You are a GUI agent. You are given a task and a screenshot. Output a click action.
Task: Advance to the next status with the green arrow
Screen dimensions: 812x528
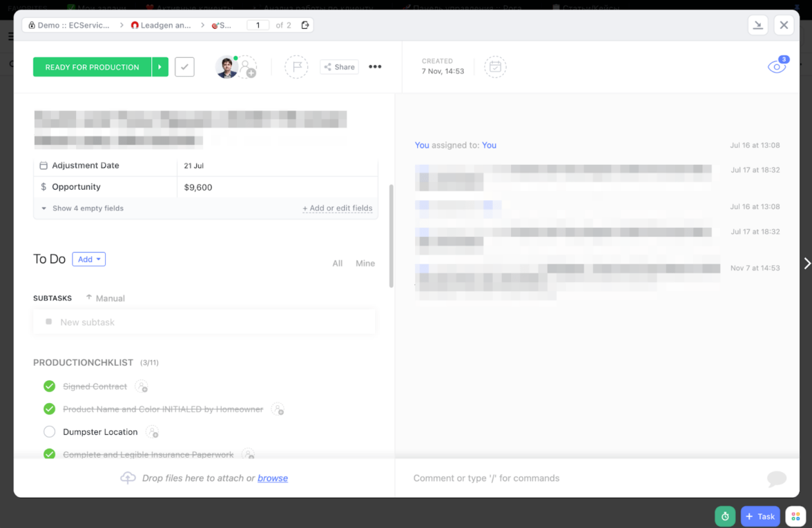(160, 68)
